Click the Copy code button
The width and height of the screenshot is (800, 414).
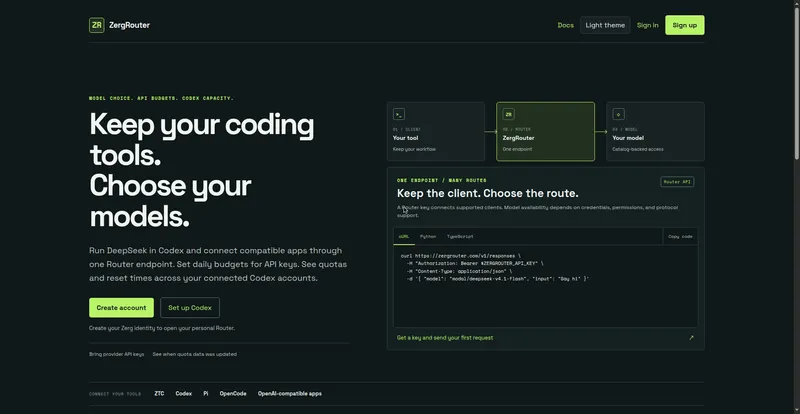click(680, 236)
